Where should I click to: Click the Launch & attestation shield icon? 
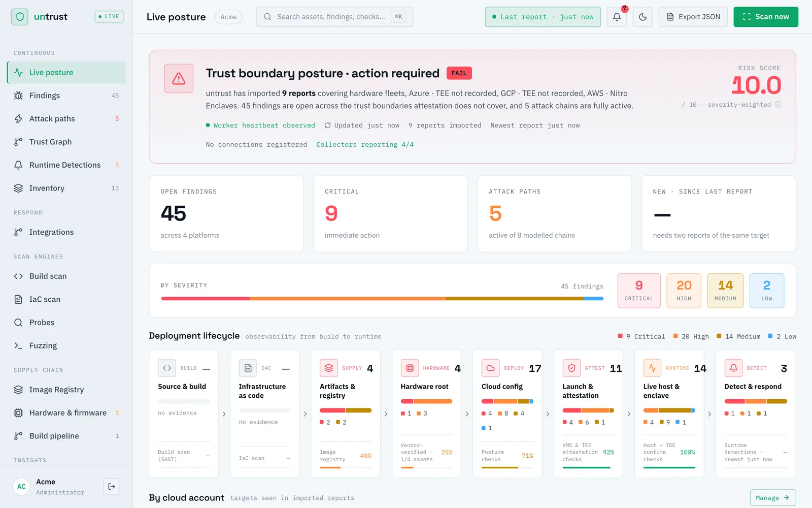tap(571, 368)
